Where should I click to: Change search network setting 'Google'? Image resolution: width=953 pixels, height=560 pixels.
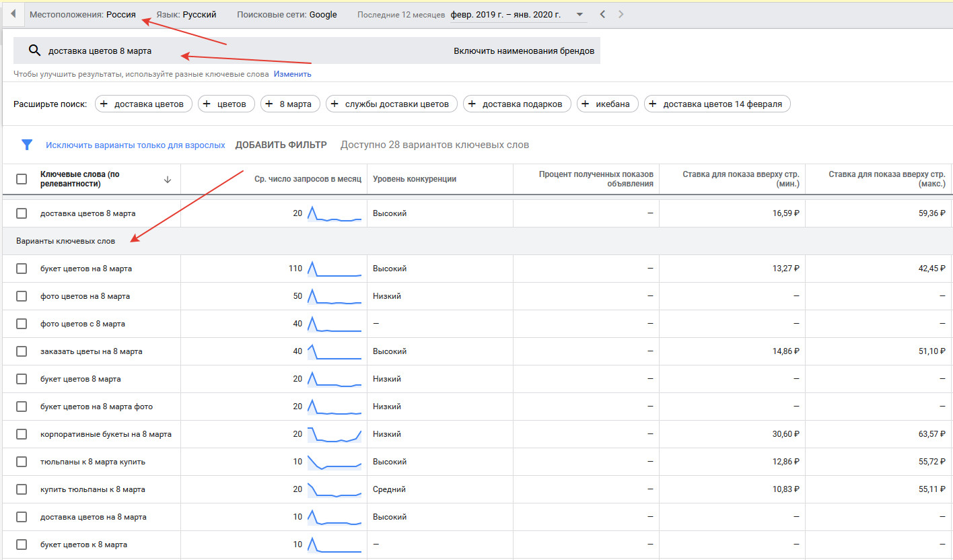pyautogui.click(x=323, y=14)
